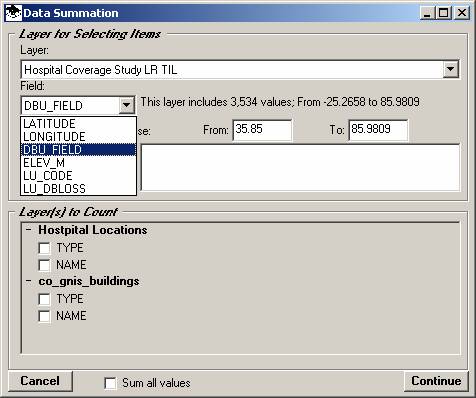Toggle the Field dropdown arrow
The height and width of the screenshot is (398, 476).
coord(126,105)
